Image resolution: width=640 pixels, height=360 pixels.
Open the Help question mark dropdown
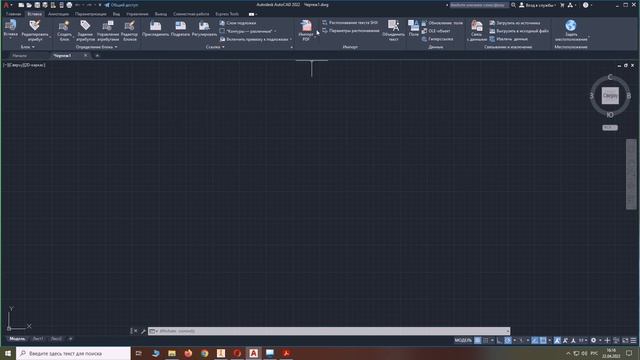[587, 5]
